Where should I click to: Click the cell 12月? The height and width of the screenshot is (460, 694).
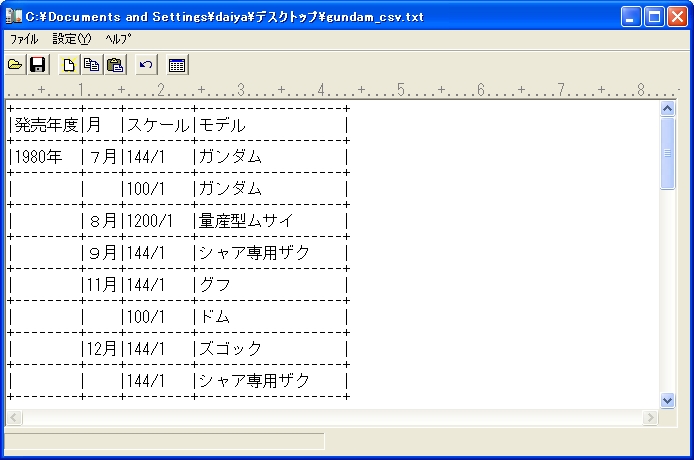coord(102,349)
